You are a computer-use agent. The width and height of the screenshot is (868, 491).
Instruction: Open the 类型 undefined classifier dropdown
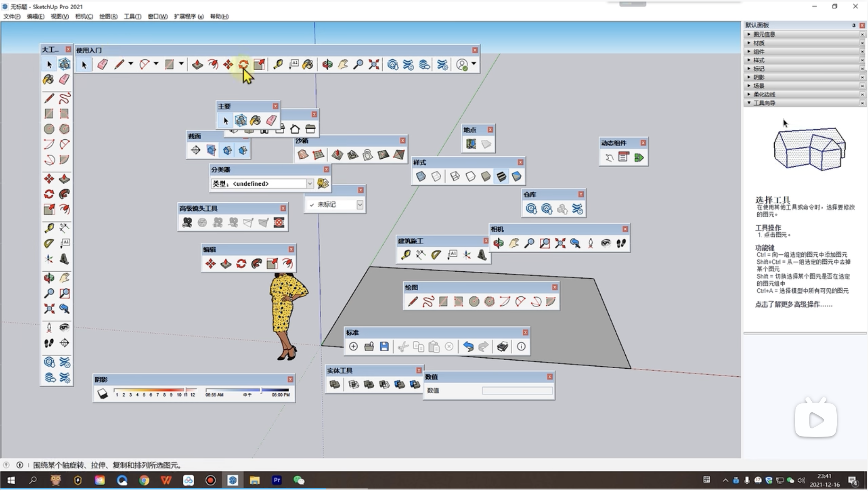[309, 184]
